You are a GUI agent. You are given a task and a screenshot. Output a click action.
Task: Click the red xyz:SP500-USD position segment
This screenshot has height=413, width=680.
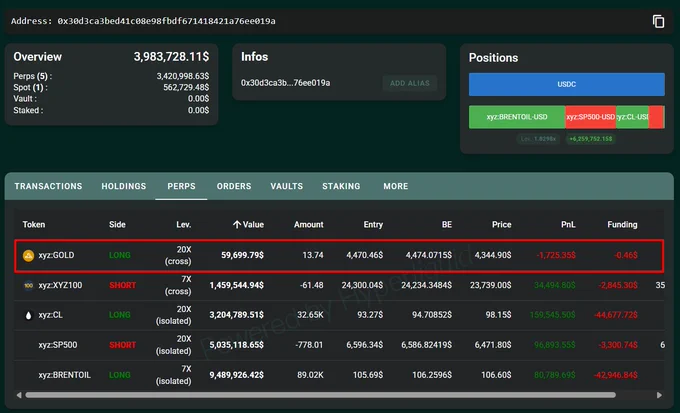[590, 117]
